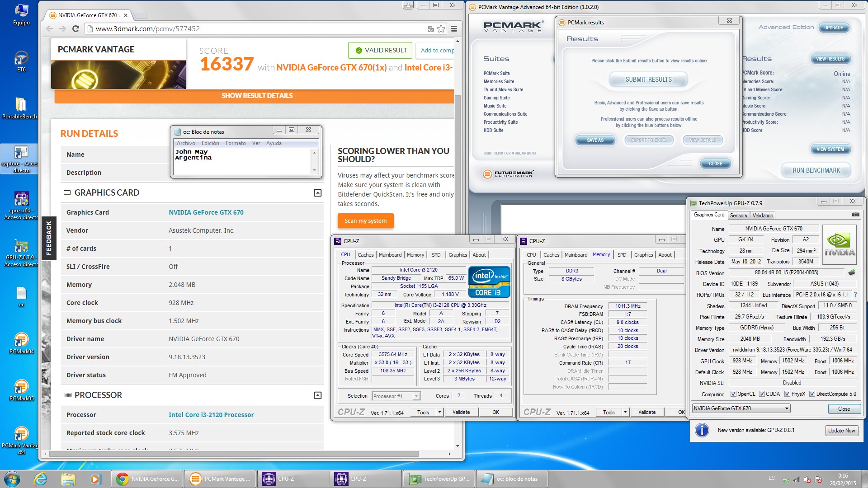This screenshot has width=868, height=488.
Task: Open the Tools dropdown arrow in the CPU tab window
Action: click(439, 412)
